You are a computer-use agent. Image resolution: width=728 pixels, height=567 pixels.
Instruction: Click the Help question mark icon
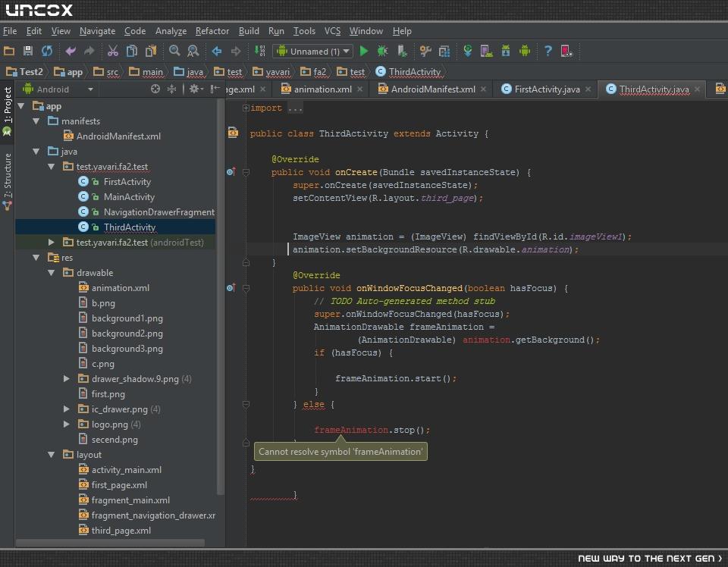coord(548,51)
